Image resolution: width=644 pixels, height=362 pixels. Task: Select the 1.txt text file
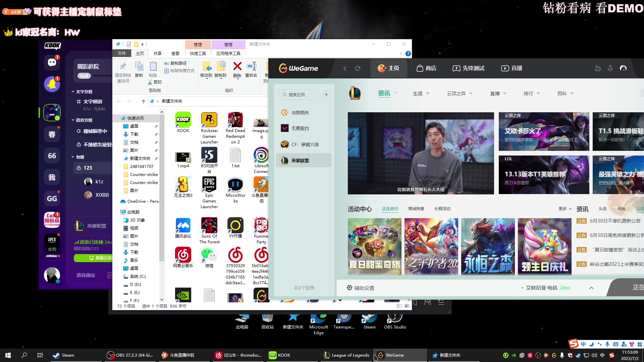click(235, 158)
